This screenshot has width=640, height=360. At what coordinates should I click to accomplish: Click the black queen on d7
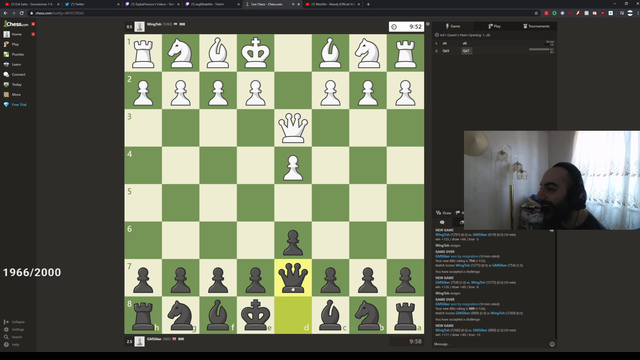(x=293, y=278)
